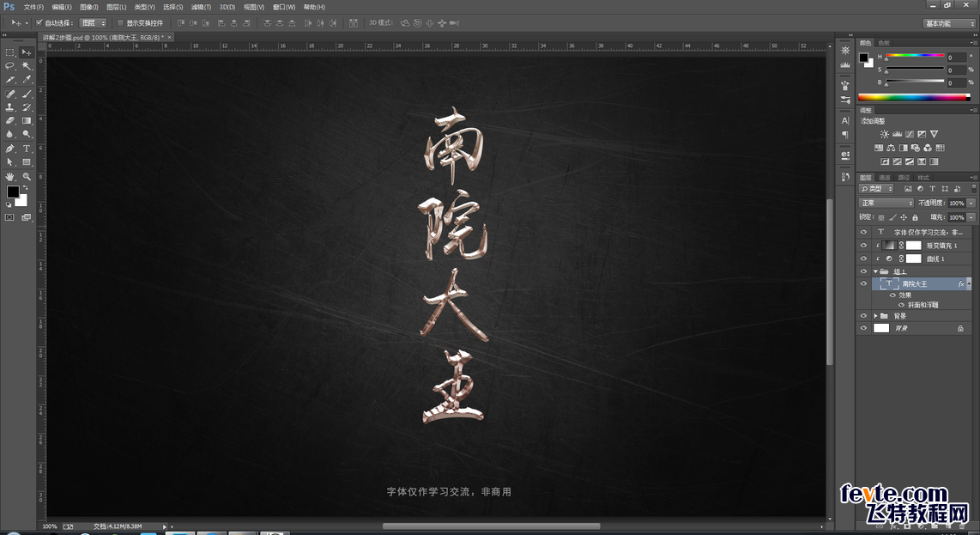Open the 图像(I) menu
Image resolution: width=980 pixels, height=535 pixels.
(88, 7)
